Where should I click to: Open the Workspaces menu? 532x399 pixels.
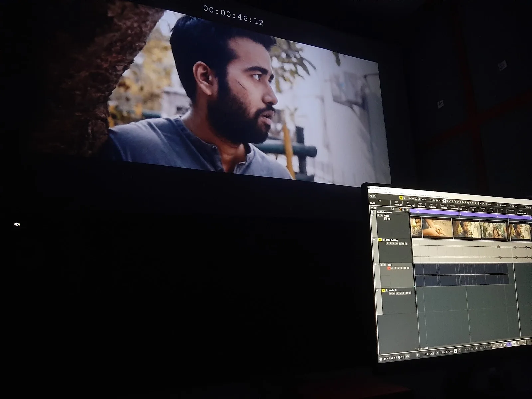(x=422, y=195)
